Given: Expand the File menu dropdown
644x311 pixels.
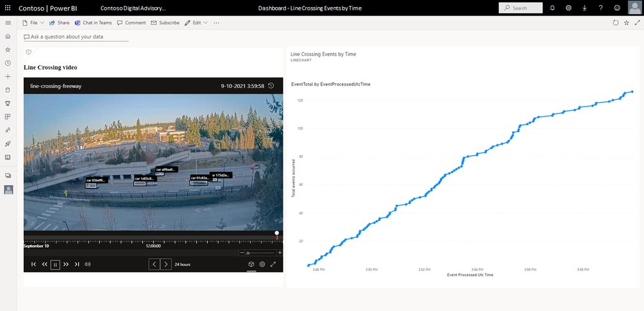Looking at the screenshot, I should 33,23.
